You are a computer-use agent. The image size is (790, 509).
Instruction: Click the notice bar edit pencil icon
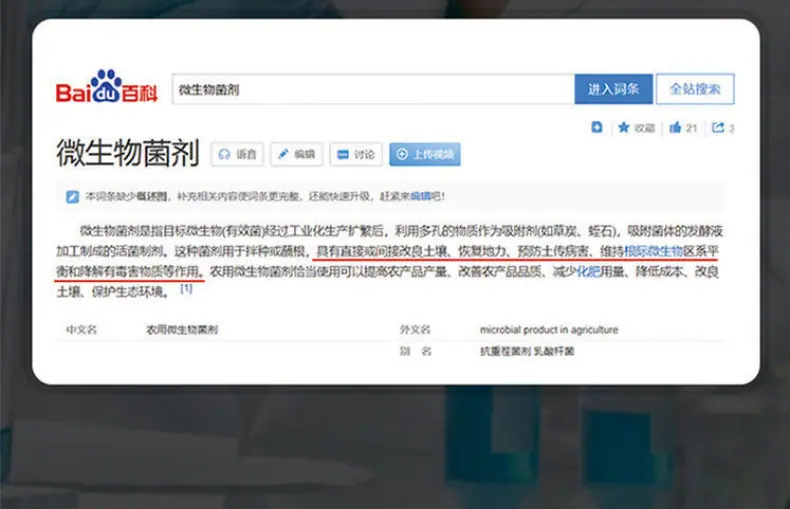[x=72, y=197]
